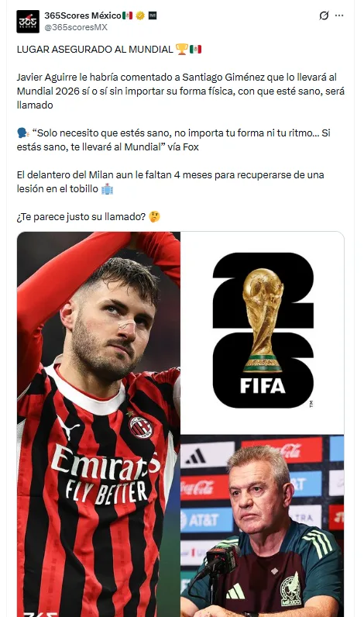Open the Santiago Giménez Milan jersey photo
Screen dimensions: 364x617
click(x=98, y=424)
